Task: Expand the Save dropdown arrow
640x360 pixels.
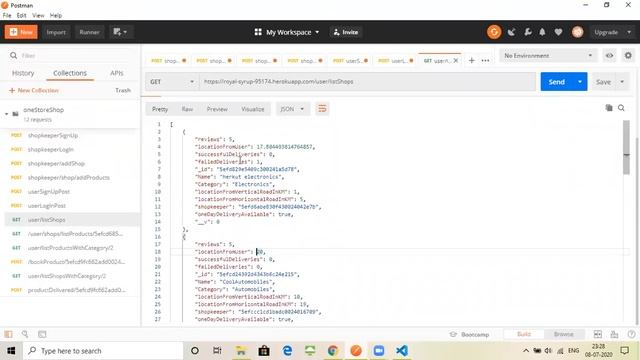Action: (622, 82)
